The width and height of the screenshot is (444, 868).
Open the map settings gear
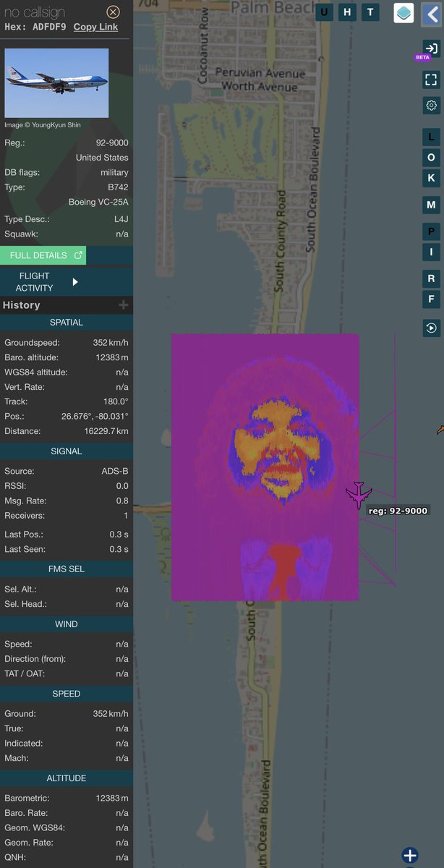[431, 105]
